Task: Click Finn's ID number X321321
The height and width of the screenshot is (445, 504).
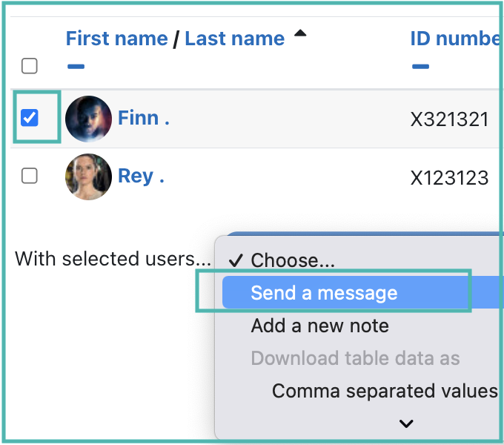Action: tap(449, 119)
